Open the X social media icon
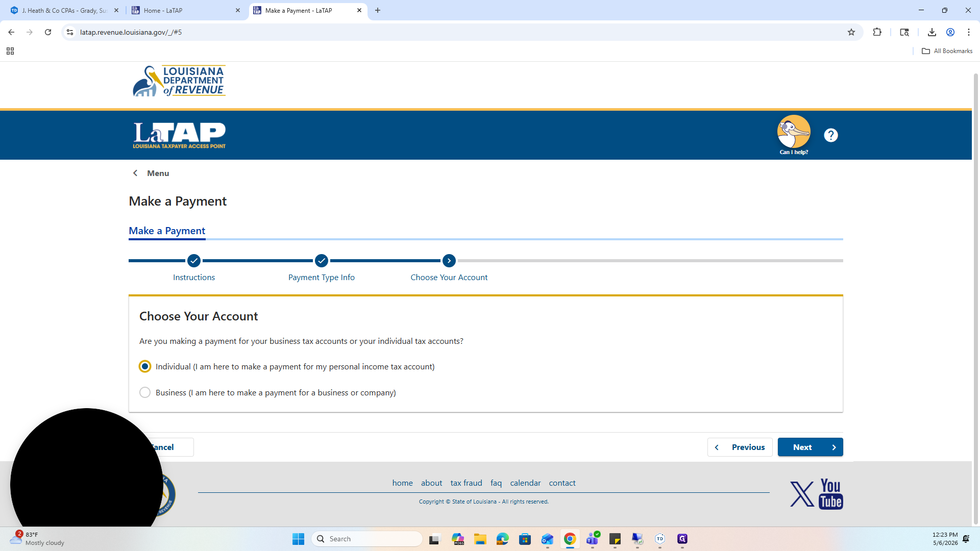The height and width of the screenshot is (551, 980). (x=802, y=494)
